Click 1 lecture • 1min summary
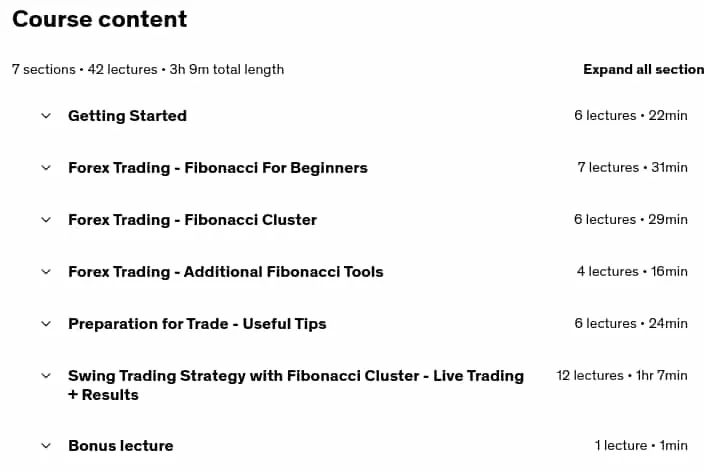Viewport: 705px width, 472px height. coord(641,445)
